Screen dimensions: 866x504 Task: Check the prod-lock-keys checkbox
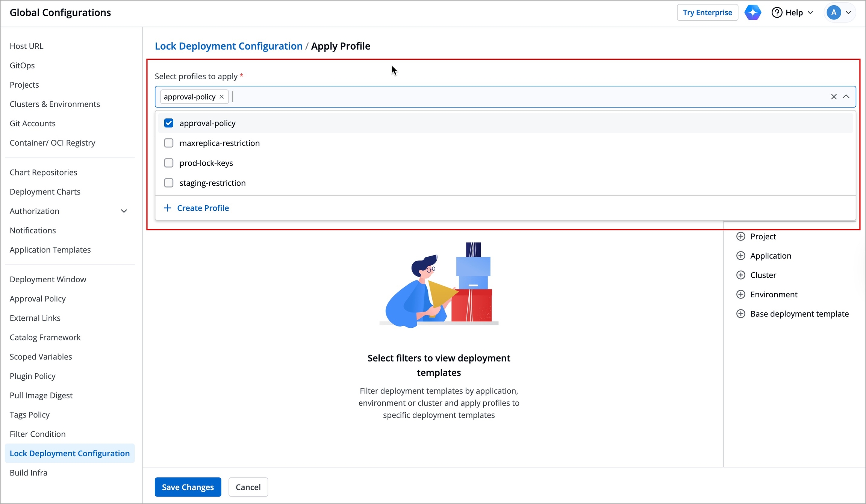[x=169, y=163]
